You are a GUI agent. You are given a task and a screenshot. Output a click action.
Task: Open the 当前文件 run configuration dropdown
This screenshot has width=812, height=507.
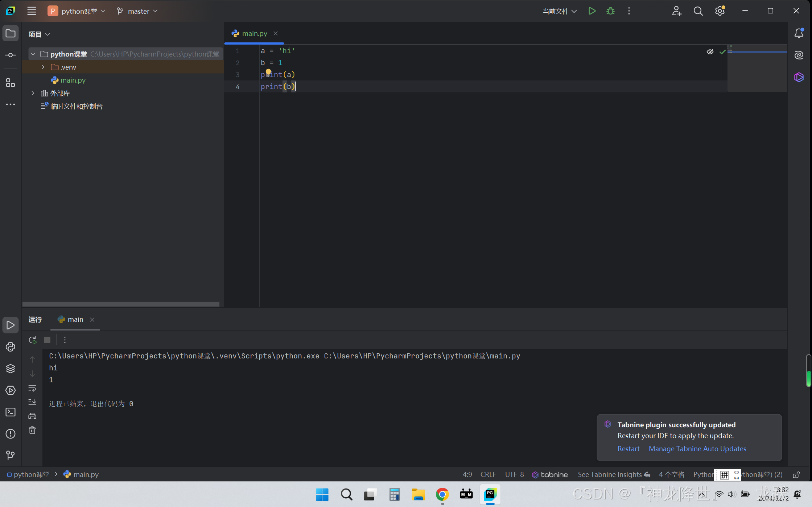[559, 11]
